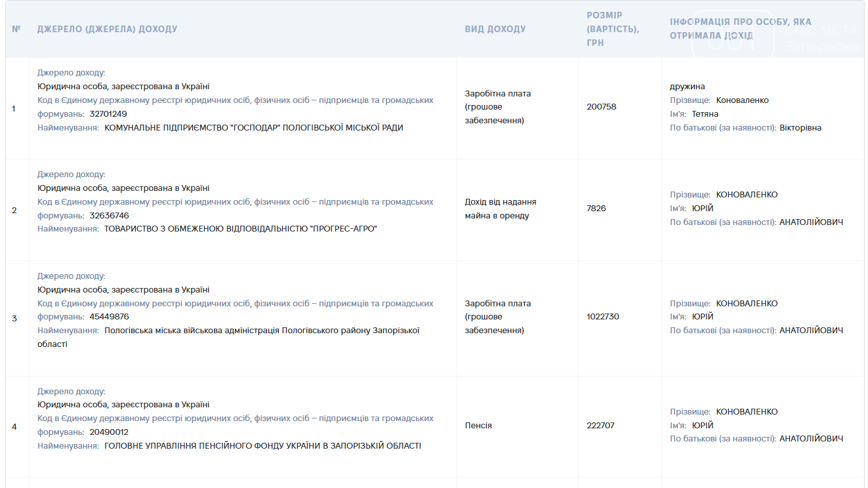Select surname "Коноваленко" in the дружина row
Screen dimensions: 868x488
tap(742, 100)
